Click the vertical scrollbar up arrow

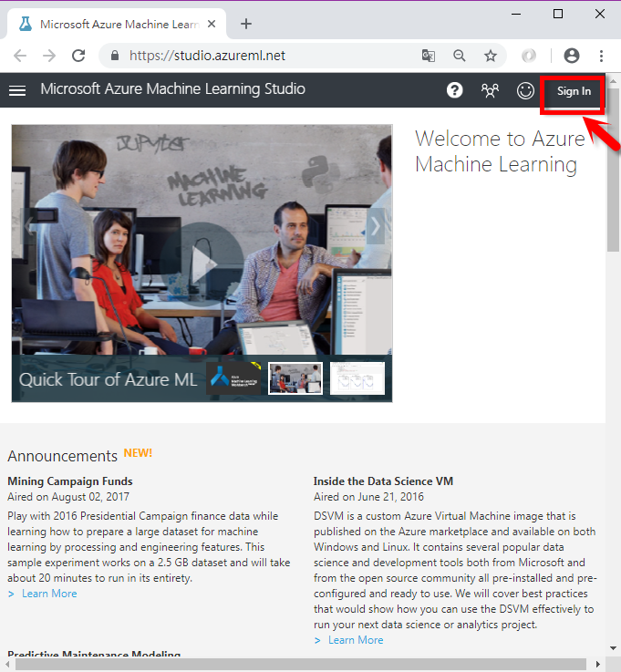[x=613, y=80]
